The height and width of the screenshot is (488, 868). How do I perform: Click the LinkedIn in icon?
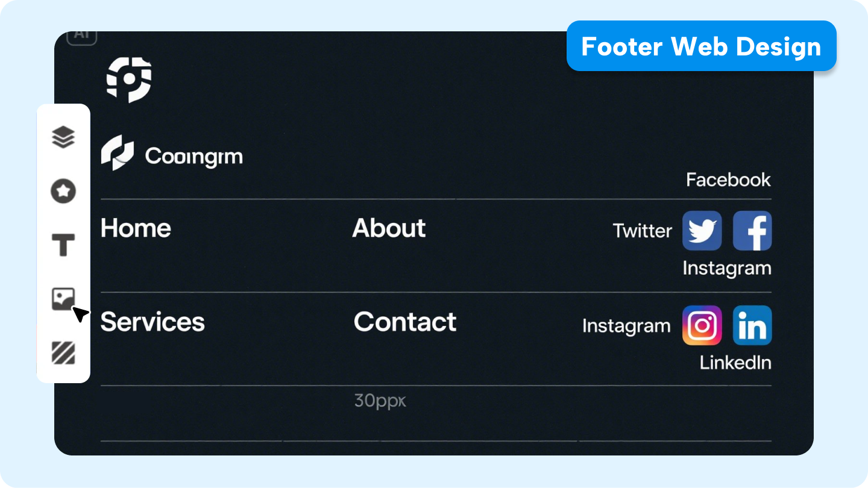(x=752, y=325)
